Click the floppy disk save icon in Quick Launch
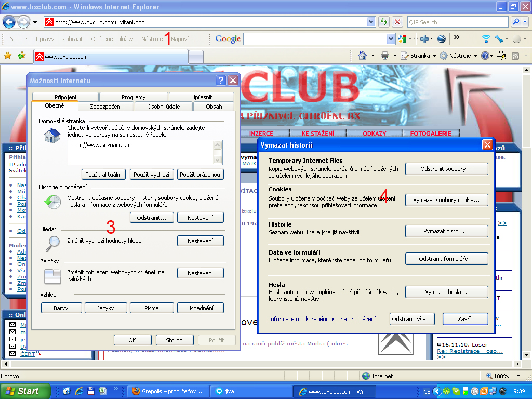This screenshot has height=399, width=532. point(90,391)
